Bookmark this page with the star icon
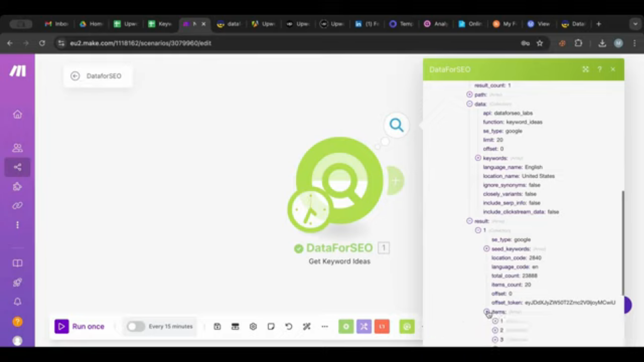This screenshot has height=362, width=644. click(x=540, y=43)
